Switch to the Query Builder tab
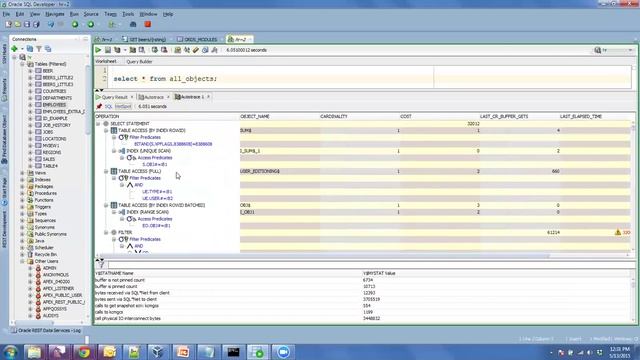The width and height of the screenshot is (640, 360). tap(139, 62)
